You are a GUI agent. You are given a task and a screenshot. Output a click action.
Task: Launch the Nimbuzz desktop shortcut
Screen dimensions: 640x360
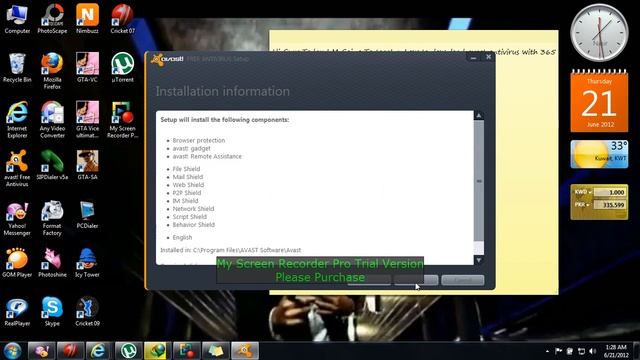point(87,19)
